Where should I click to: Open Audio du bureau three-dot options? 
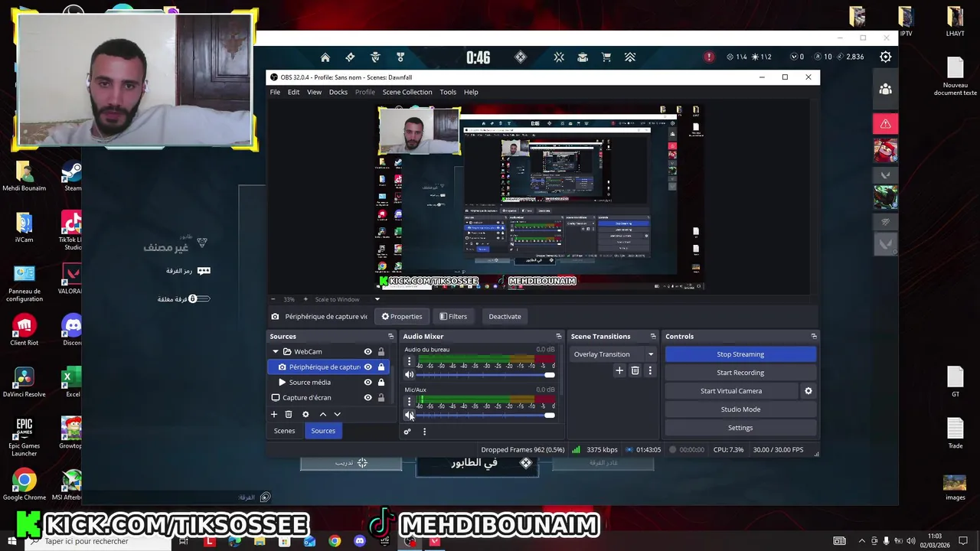(x=409, y=361)
